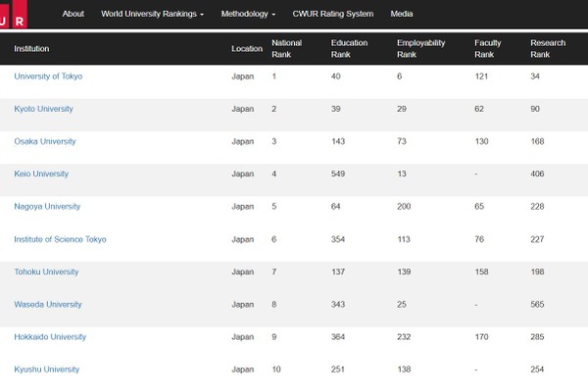The image size is (588, 392).
Task: Select University of Tokyo education rank 40
Action: [x=335, y=76]
